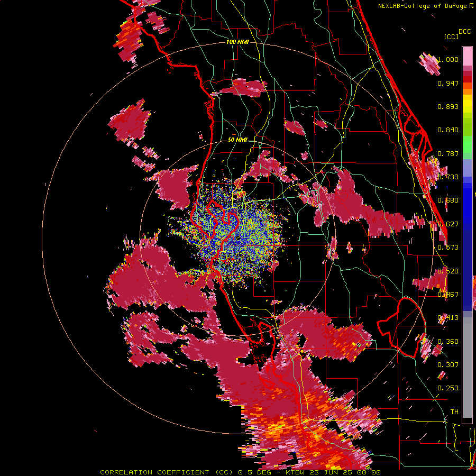Select the 100 NMI range ring label

tap(237, 42)
